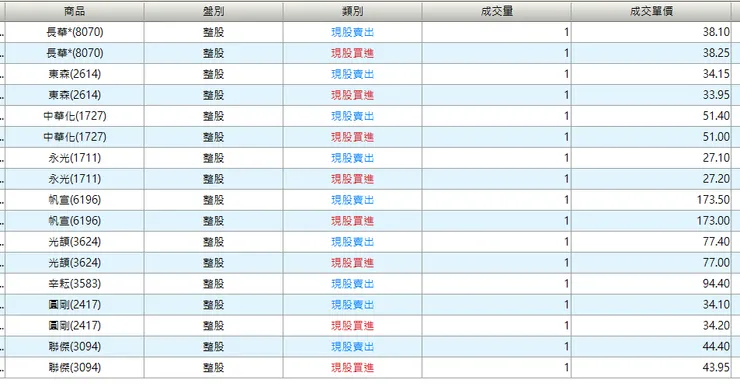Select 現股買進 in the 27.20 row
Viewport: 740px width, 384px height.
(353, 179)
